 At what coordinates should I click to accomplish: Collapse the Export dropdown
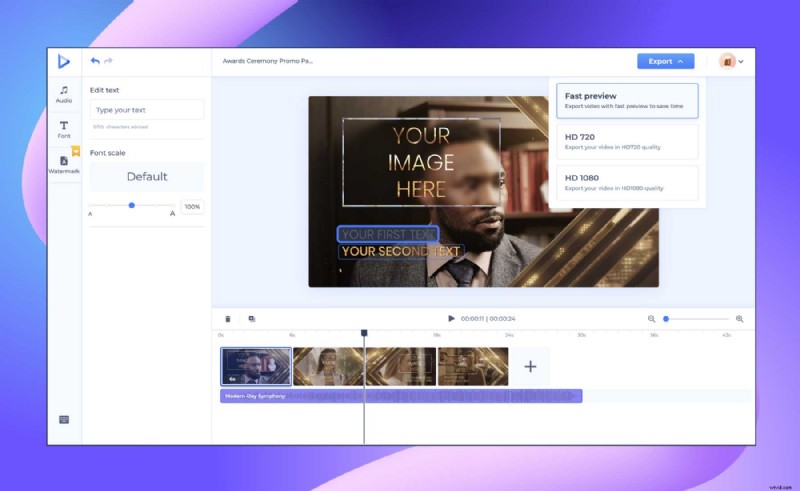(x=665, y=61)
